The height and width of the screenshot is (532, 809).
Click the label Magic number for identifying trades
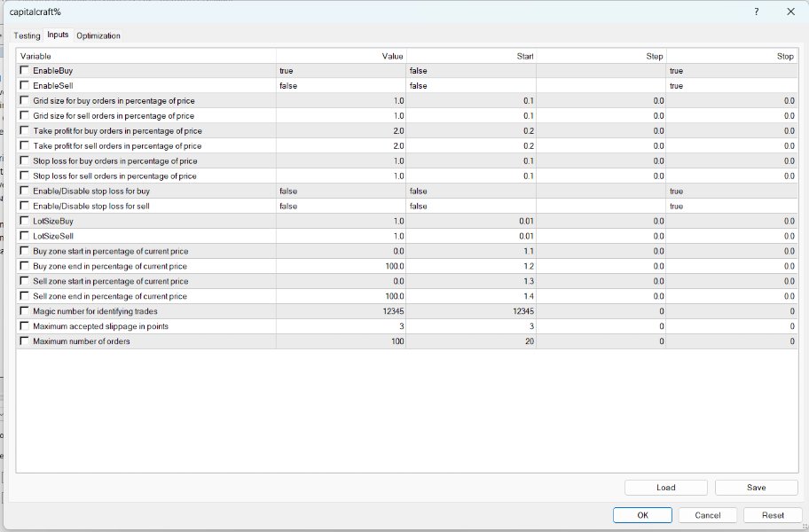[96, 311]
